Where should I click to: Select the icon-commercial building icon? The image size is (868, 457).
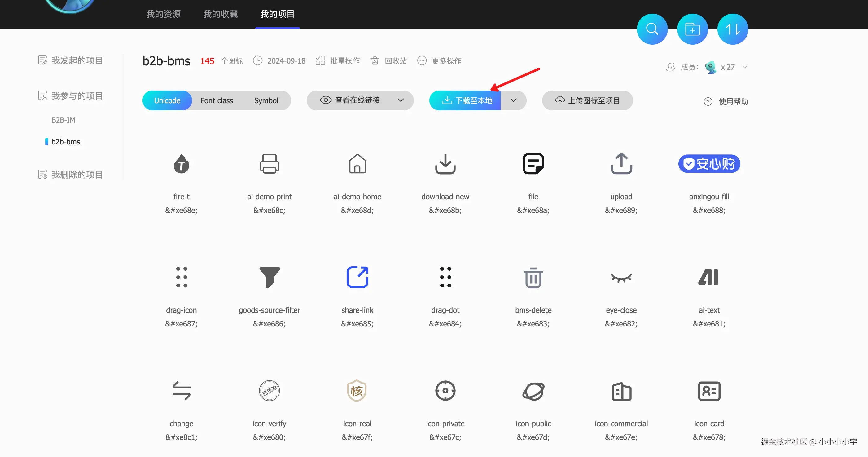[x=621, y=391]
